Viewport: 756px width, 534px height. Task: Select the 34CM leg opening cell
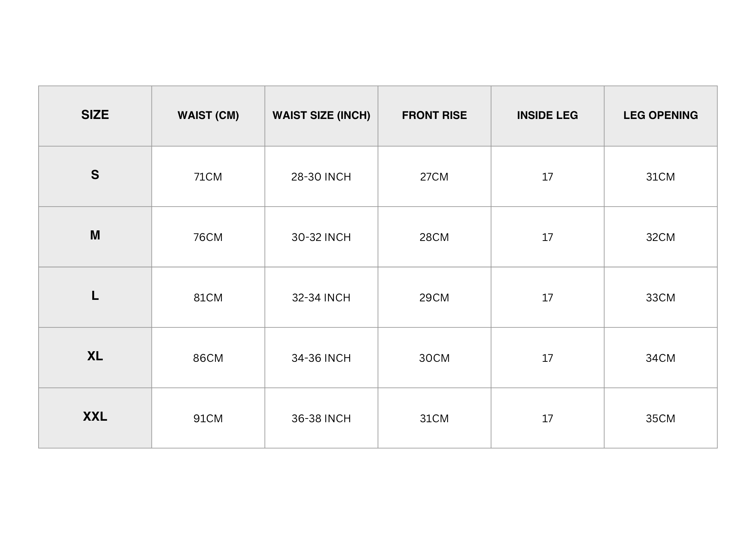[660, 358]
